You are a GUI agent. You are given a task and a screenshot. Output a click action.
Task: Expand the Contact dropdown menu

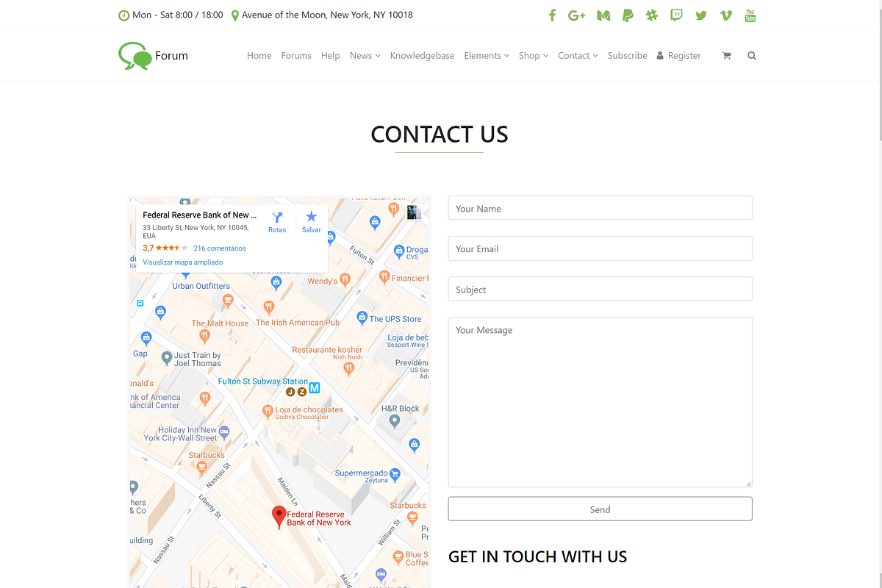point(578,56)
